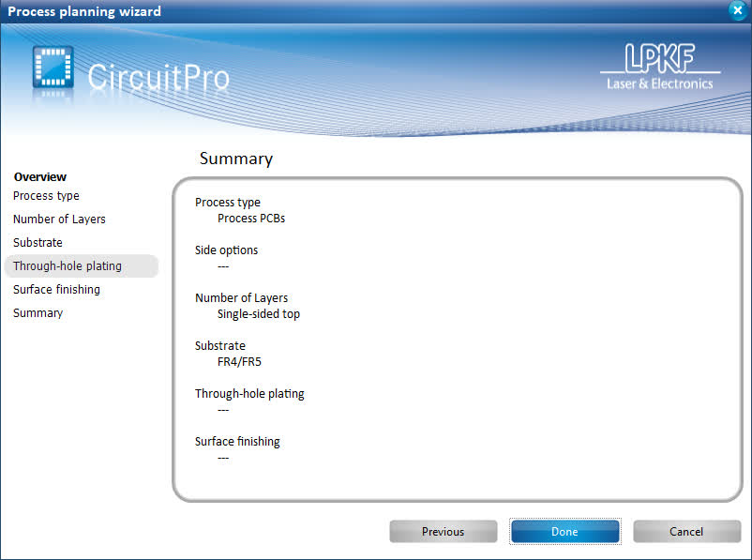Click 'Process type' label in summary panel
The image size is (752, 560).
(227, 203)
